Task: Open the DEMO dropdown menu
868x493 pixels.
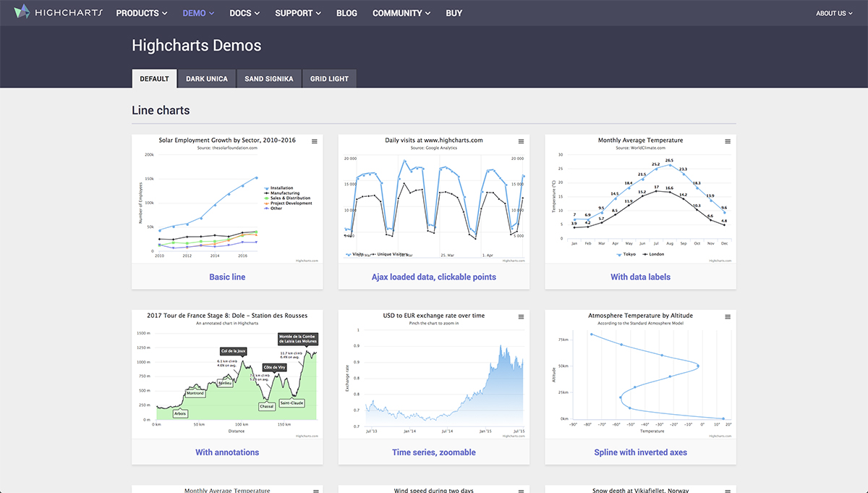Action: pos(198,13)
